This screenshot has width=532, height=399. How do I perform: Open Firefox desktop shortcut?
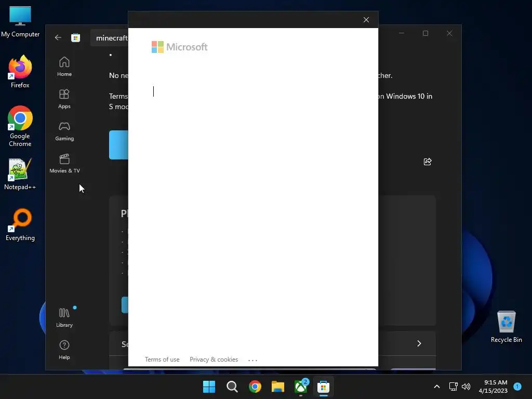[20, 72]
